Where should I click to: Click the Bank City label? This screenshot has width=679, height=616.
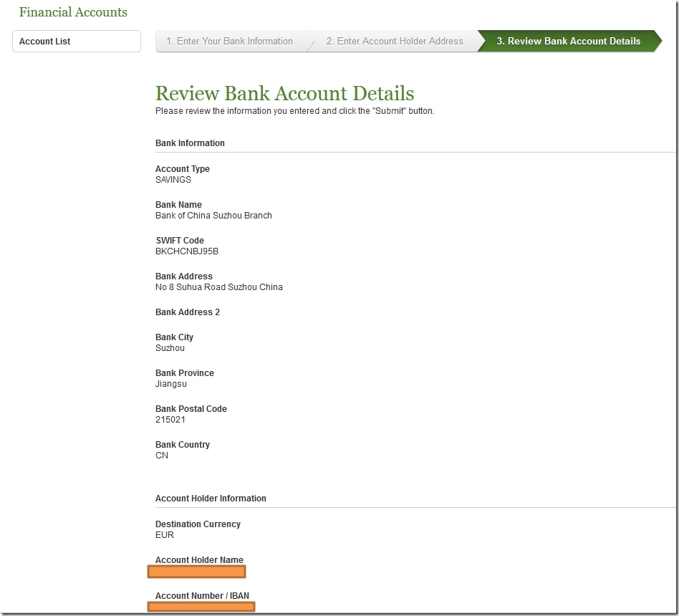click(x=174, y=337)
